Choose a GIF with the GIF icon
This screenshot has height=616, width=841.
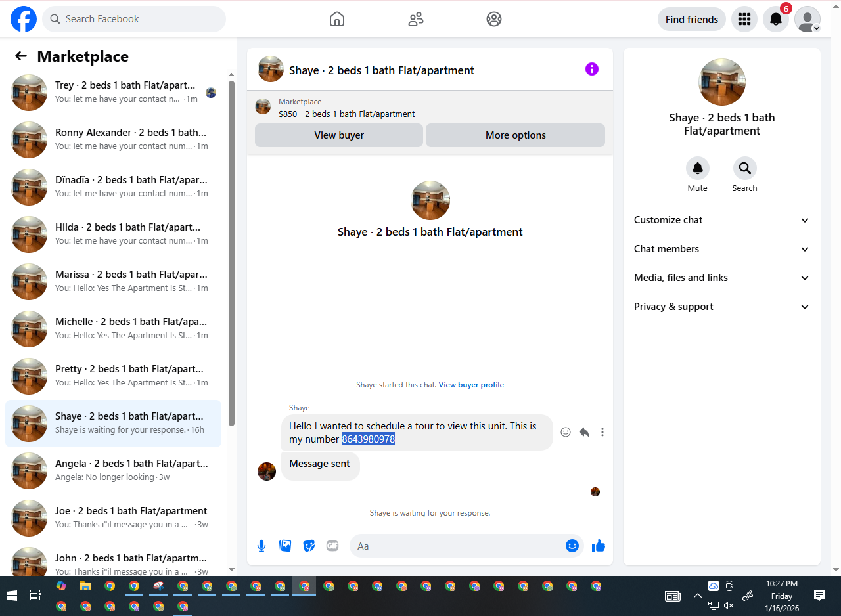(x=332, y=546)
